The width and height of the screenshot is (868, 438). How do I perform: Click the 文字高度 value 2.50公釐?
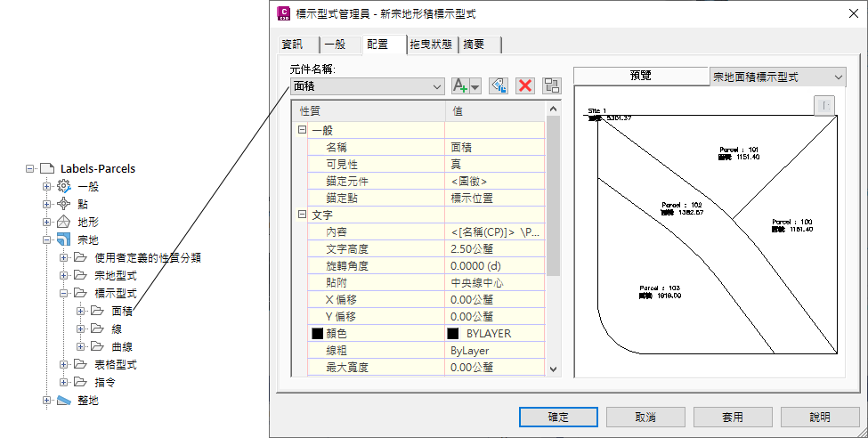click(x=495, y=249)
